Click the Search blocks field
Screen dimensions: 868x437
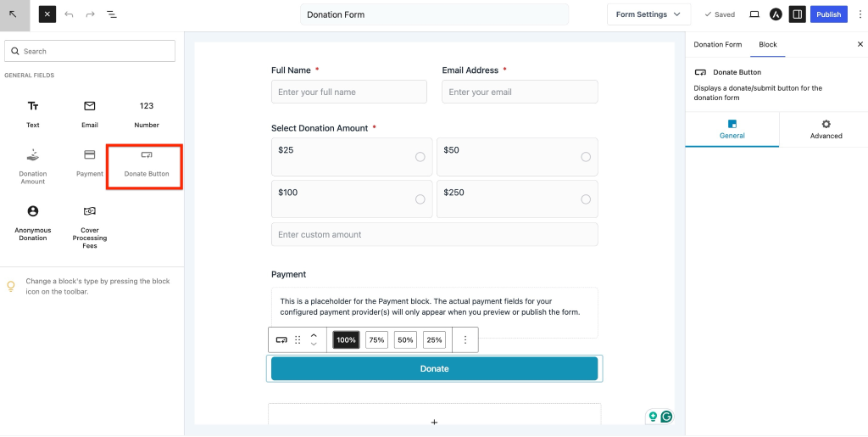[90, 51]
